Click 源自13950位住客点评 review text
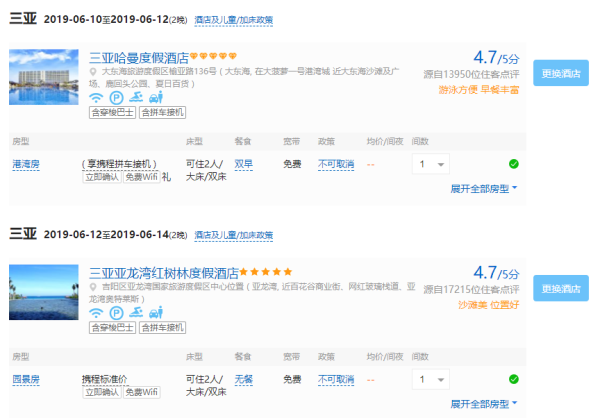600x418 pixels. click(x=471, y=74)
